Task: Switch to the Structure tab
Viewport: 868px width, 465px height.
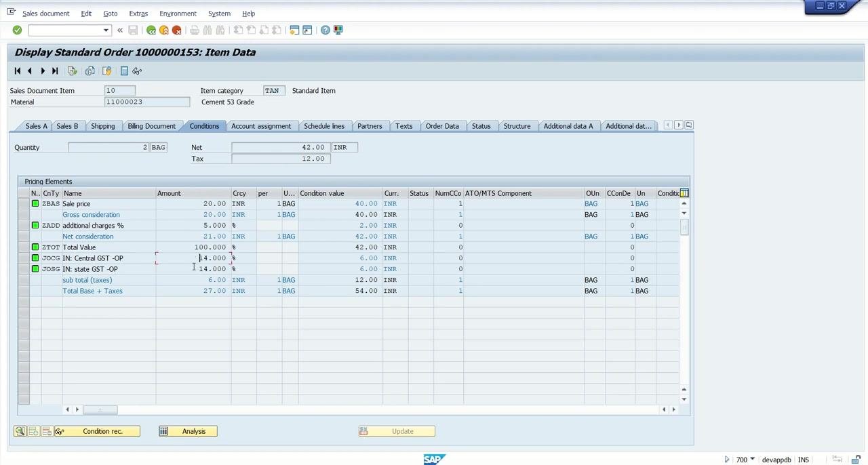Action: [517, 126]
